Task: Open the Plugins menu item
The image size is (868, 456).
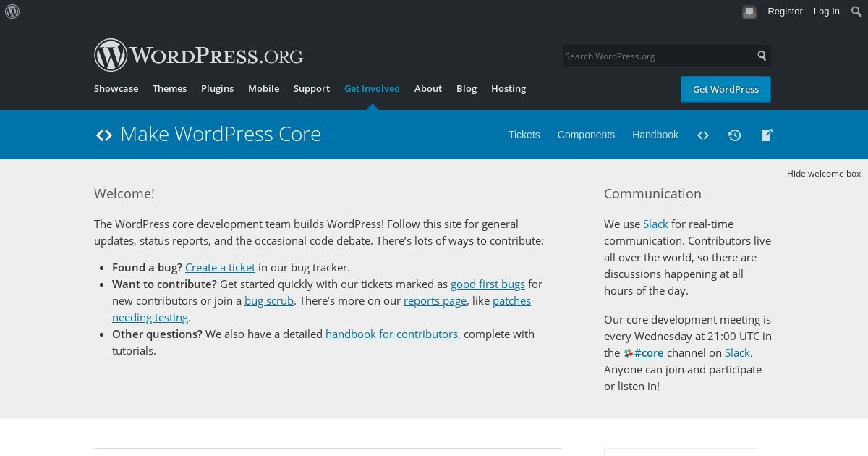Action: (217, 88)
